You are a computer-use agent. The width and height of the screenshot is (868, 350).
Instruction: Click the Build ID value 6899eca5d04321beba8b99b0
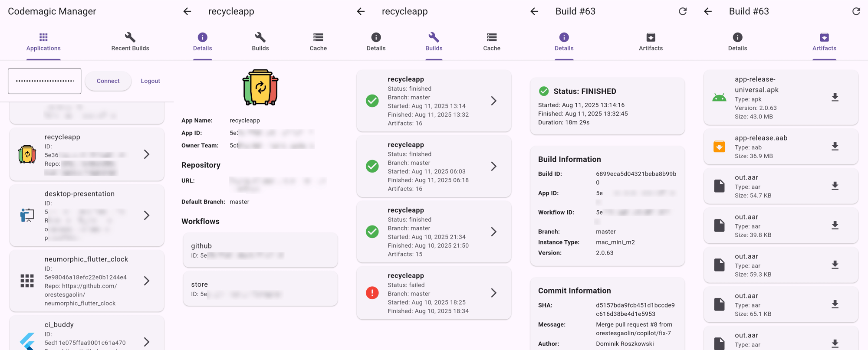[x=636, y=178]
